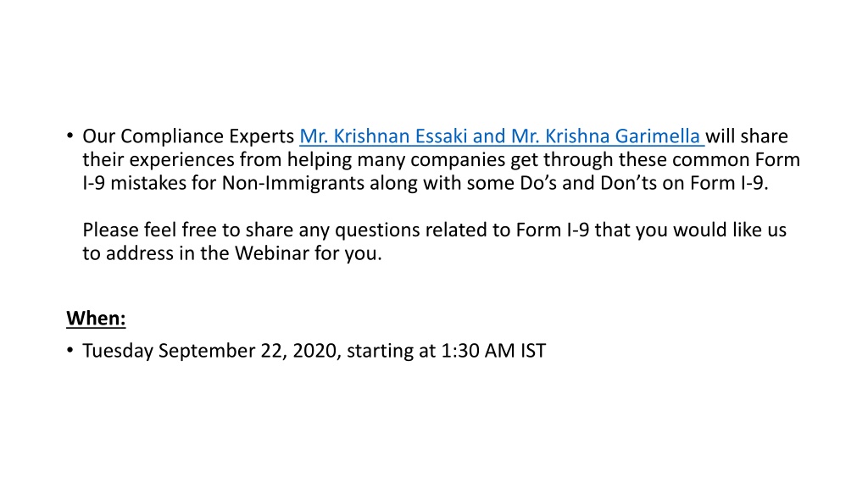Image resolution: width=868 pixels, height=488 pixels.
Task: Click the "starting at" text in date line
Action: 392,350
